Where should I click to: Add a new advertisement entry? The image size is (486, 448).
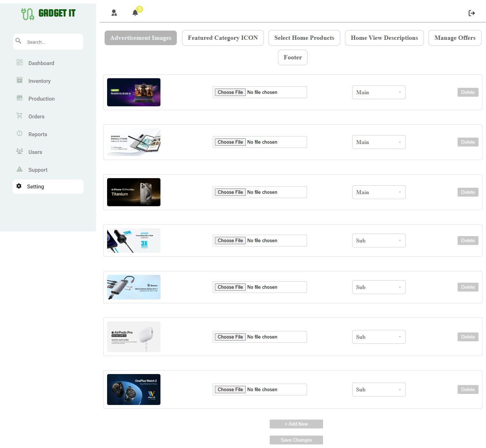pos(296,424)
